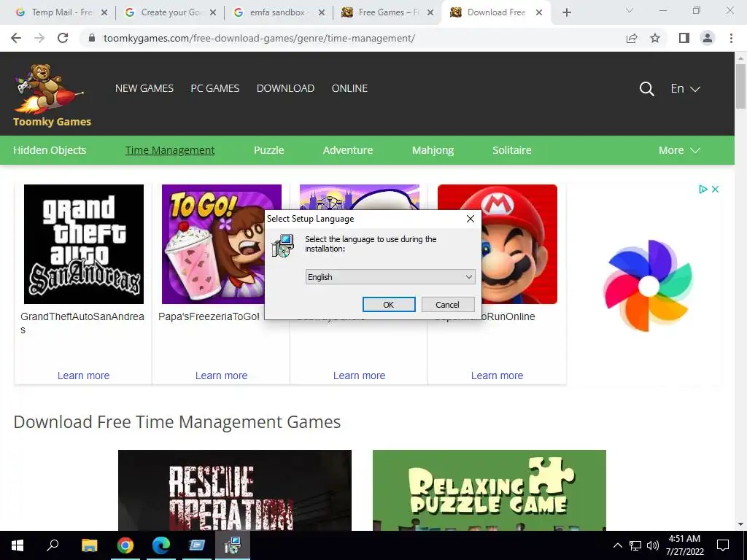Close the Temp Mail tab

[104, 12]
